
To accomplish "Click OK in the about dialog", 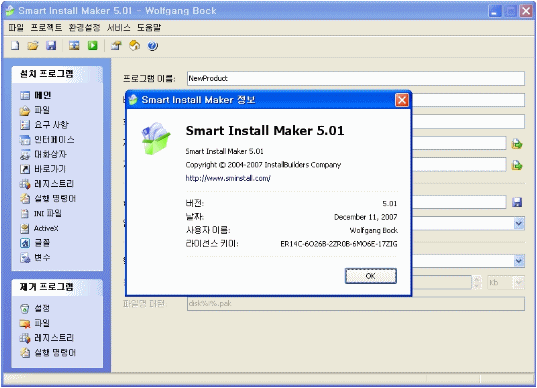I will pos(371,276).
